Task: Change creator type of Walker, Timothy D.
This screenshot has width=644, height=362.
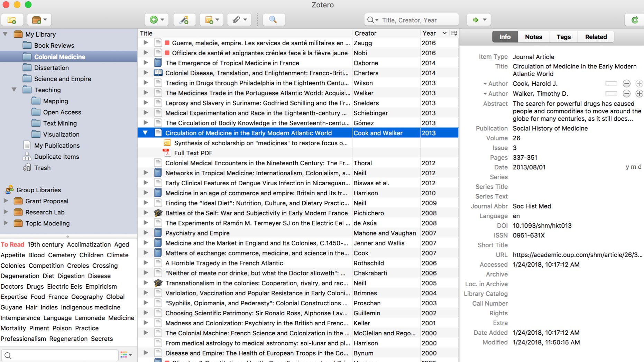Action: [495, 94]
